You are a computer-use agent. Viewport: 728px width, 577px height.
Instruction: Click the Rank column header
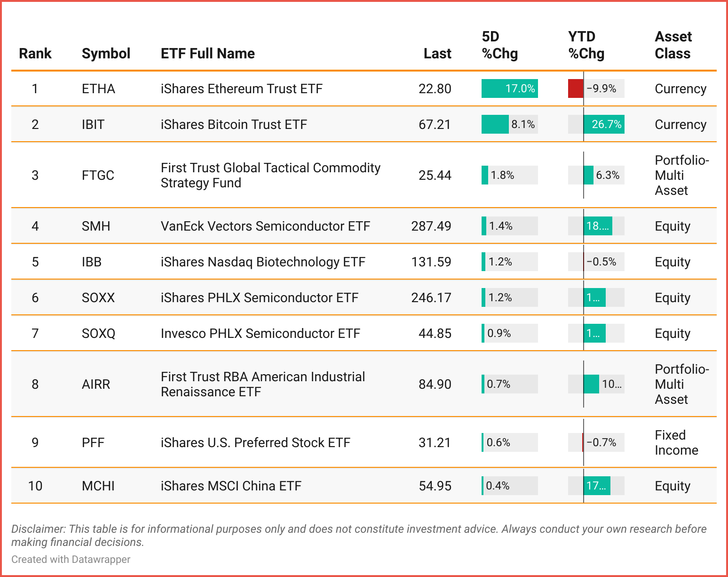(35, 54)
